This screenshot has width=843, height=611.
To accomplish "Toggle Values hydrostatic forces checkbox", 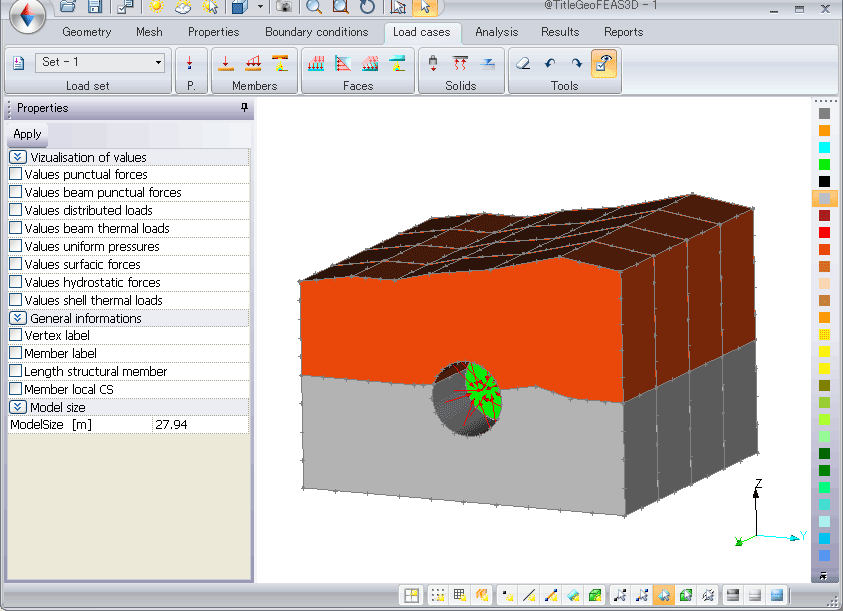I will (15, 282).
